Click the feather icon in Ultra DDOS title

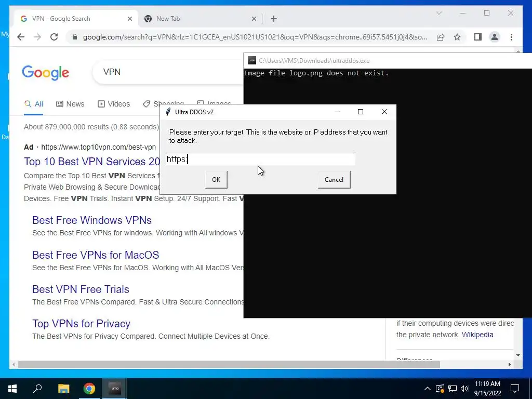point(168,112)
